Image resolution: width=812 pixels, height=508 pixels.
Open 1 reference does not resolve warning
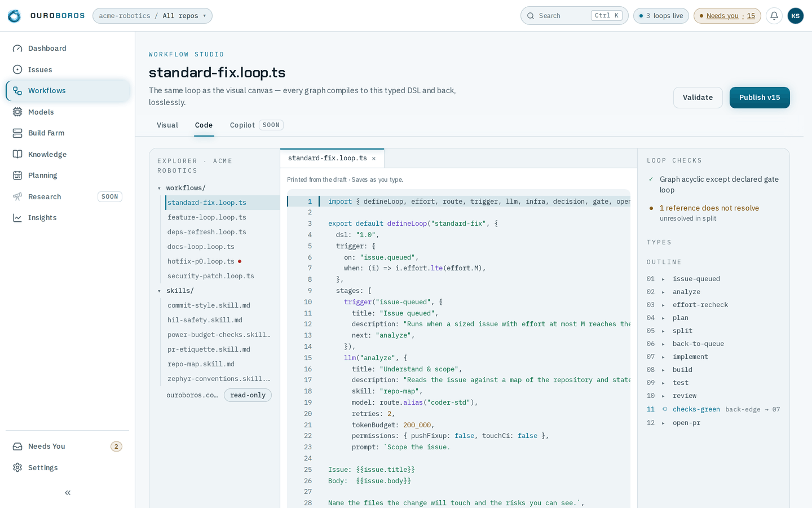coord(709,208)
